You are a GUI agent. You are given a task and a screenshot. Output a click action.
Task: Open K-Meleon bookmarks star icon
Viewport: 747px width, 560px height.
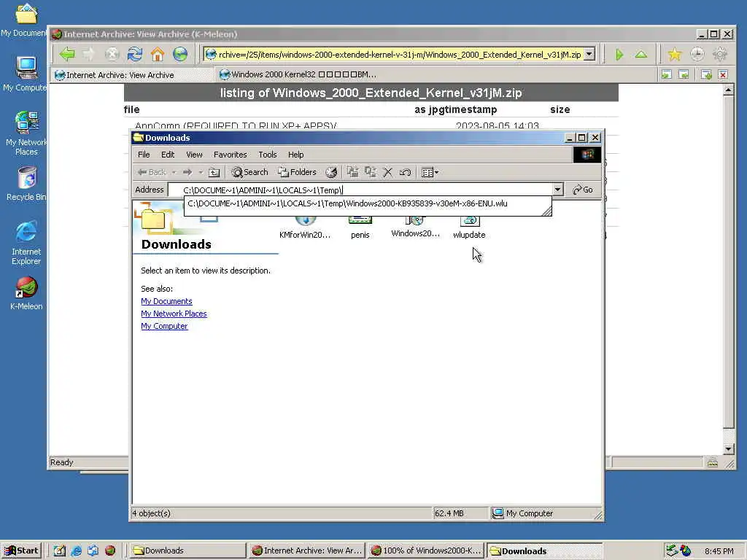[675, 54]
